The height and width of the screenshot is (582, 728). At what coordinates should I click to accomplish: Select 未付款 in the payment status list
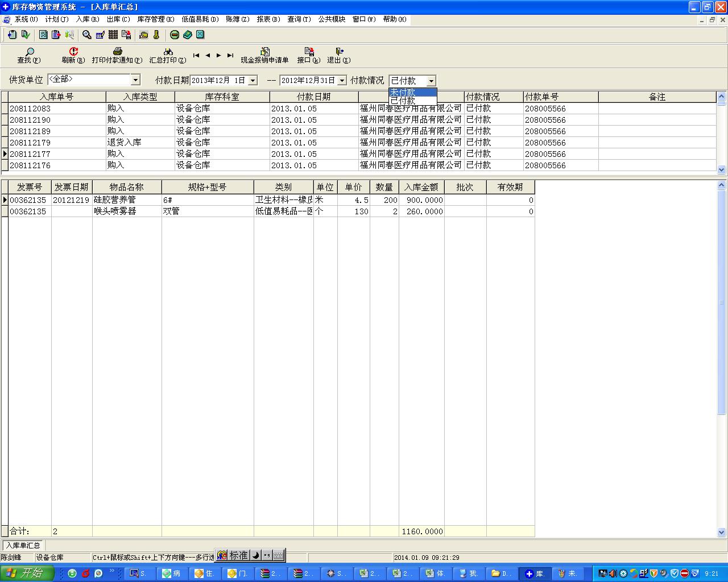pyautogui.click(x=403, y=92)
